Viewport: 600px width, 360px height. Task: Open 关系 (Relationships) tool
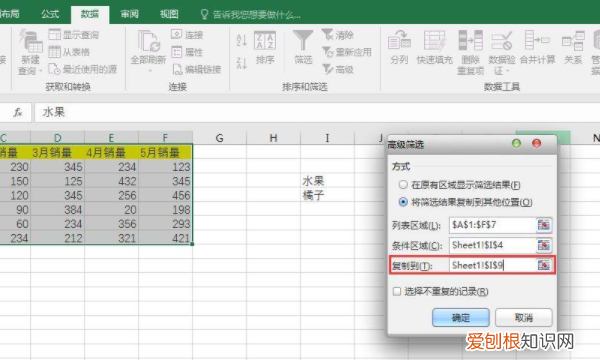tap(573, 48)
